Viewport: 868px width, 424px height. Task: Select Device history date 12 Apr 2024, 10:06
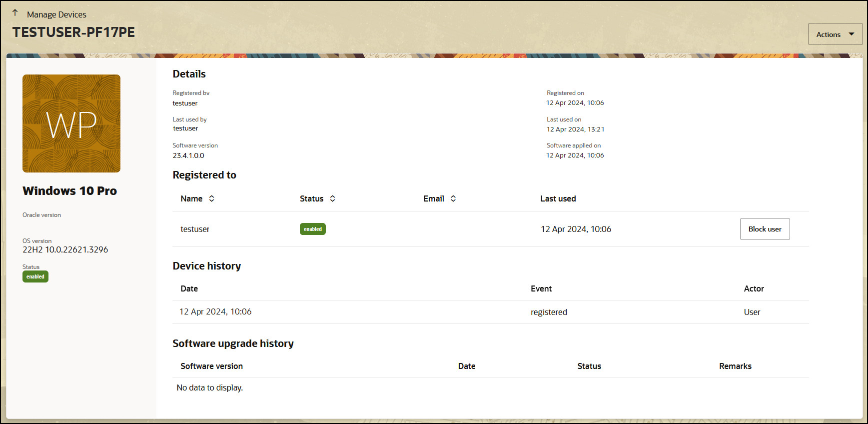coord(215,311)
